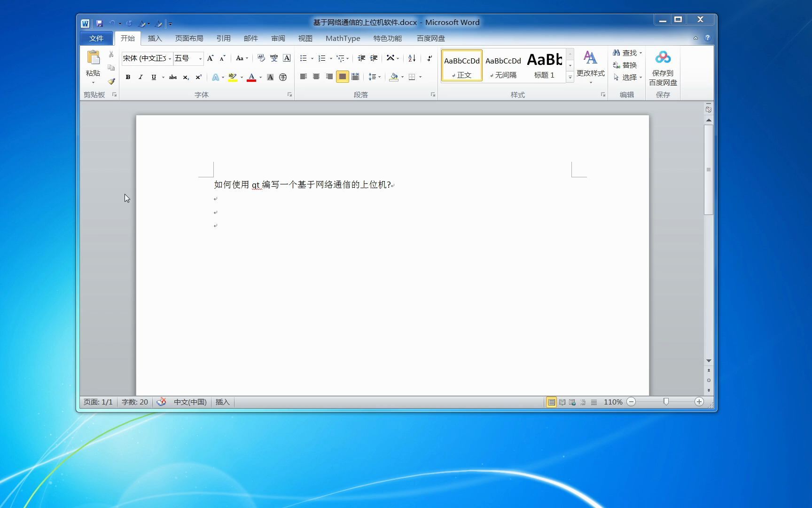812x508 pixels.
Task: Click the Character Shading icon
Action: click(270, 77)
